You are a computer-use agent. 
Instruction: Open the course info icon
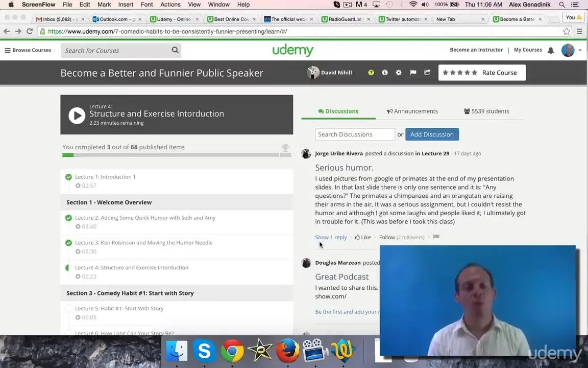(x=385, y=73)
